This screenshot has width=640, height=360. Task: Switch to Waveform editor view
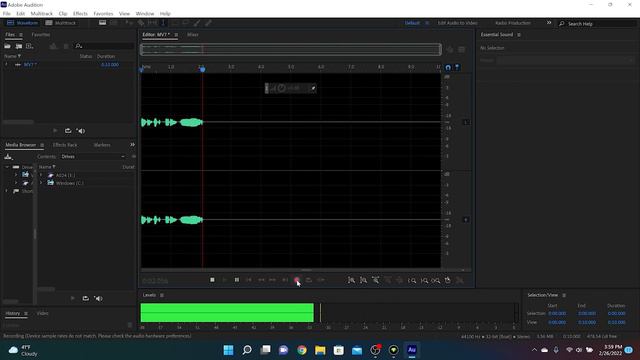pos(23,23)
